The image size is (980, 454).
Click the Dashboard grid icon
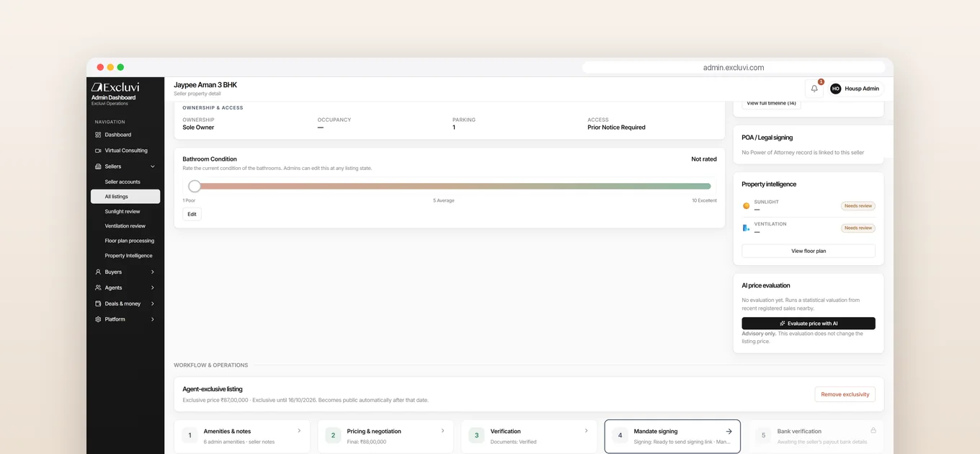coord(98,135)
